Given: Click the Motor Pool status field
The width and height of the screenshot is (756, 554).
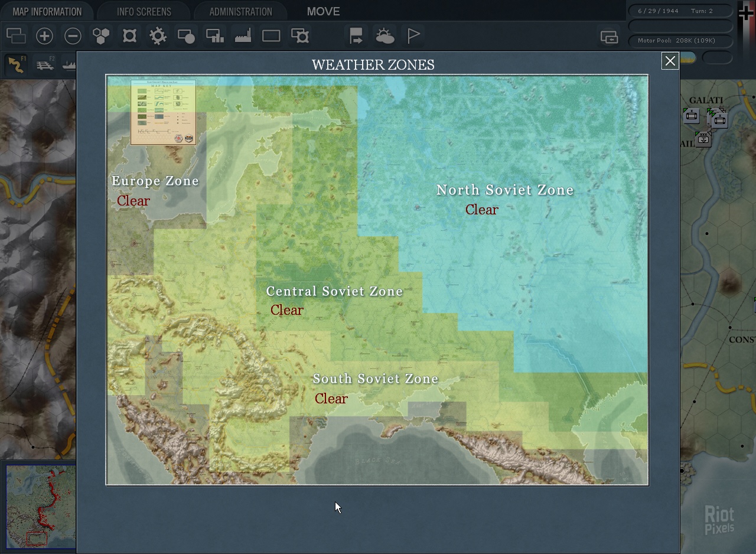Looking at the screenshot, I should [679, 41].
